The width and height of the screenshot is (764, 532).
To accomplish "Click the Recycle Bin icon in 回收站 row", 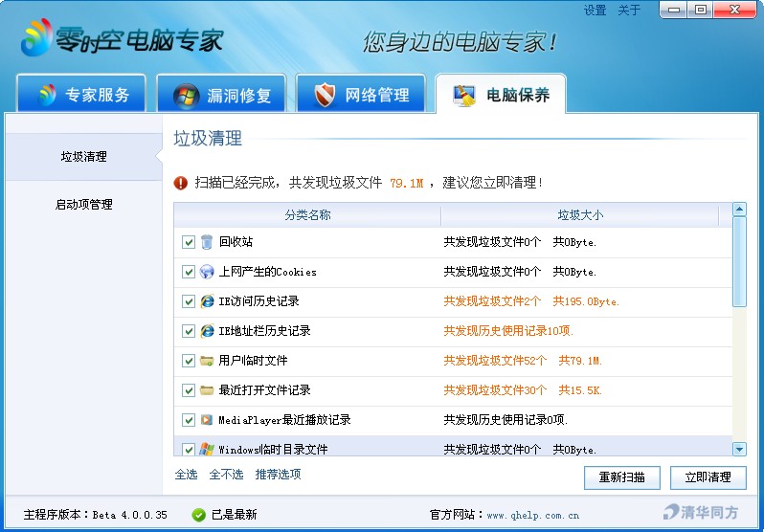I will (207, 242).
